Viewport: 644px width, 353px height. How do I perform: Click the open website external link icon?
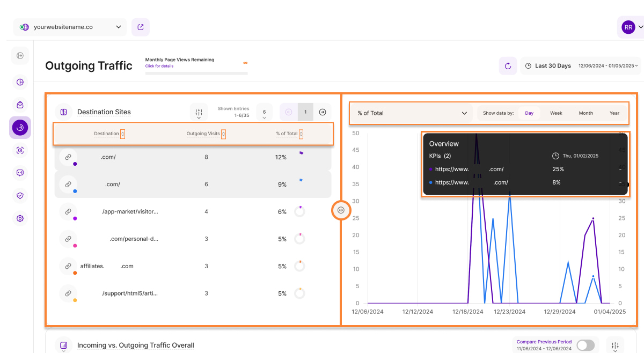tap(141, 27)
